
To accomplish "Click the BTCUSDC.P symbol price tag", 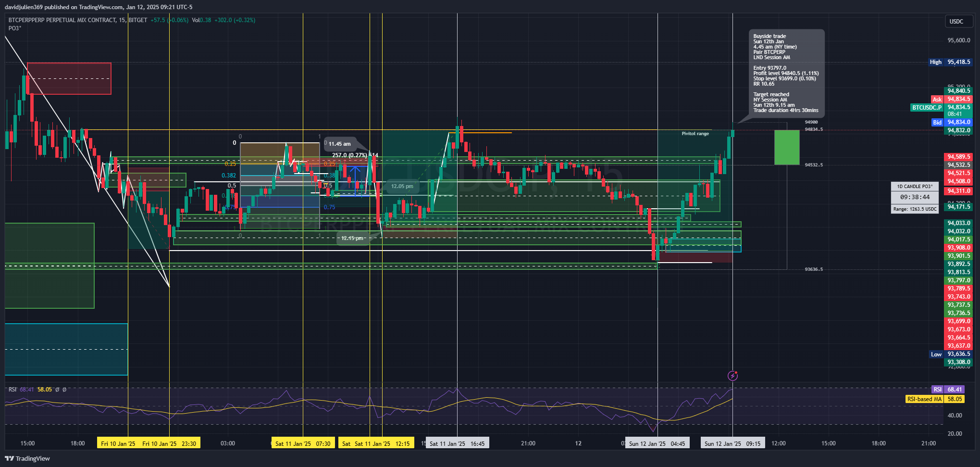I will pos(927,108).
